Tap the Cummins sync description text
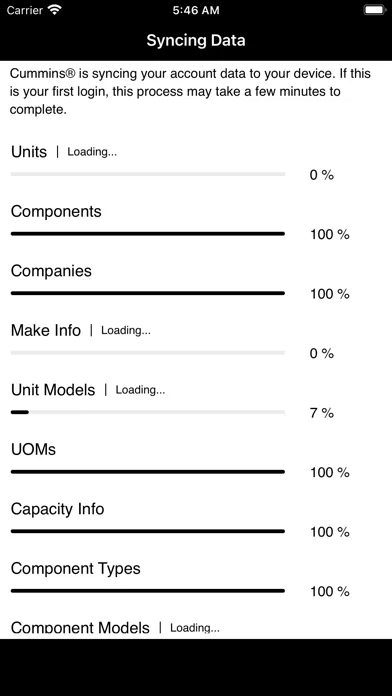 coord(190,91)
